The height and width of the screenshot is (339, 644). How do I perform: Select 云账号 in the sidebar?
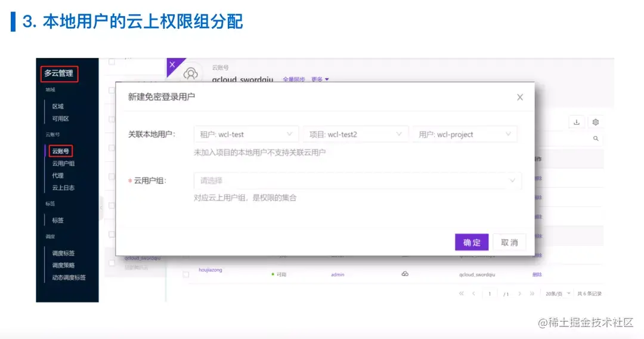coord(60,151)
